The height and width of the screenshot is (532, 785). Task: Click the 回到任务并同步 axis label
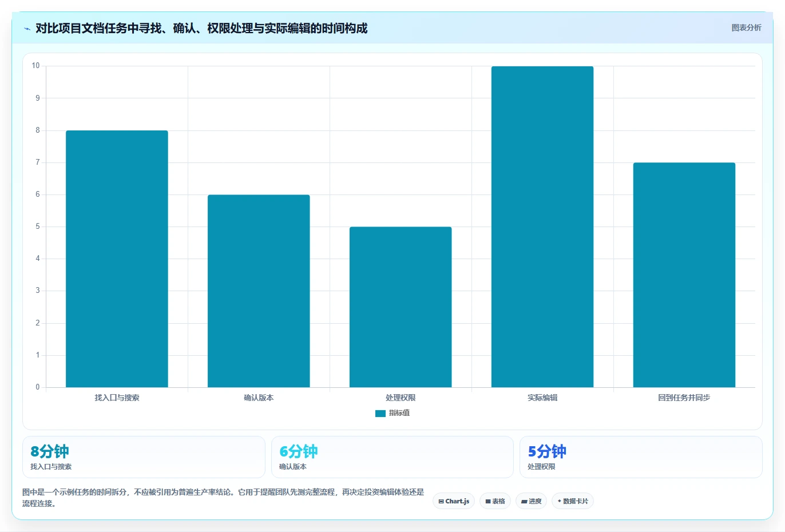click(x=684, y=398)
